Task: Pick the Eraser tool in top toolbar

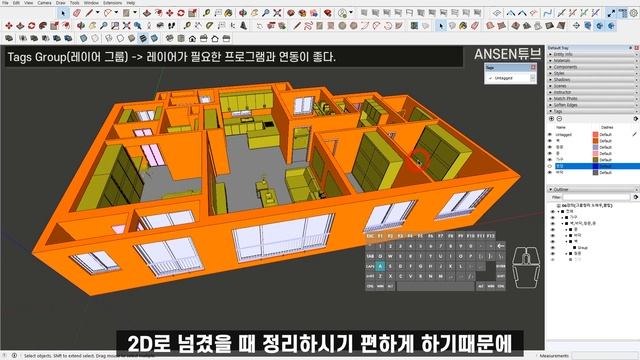Action: (x=76, y=13)
